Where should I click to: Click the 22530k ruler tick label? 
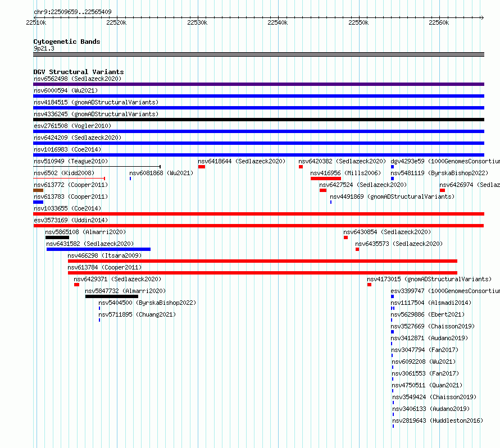point(197,22)
